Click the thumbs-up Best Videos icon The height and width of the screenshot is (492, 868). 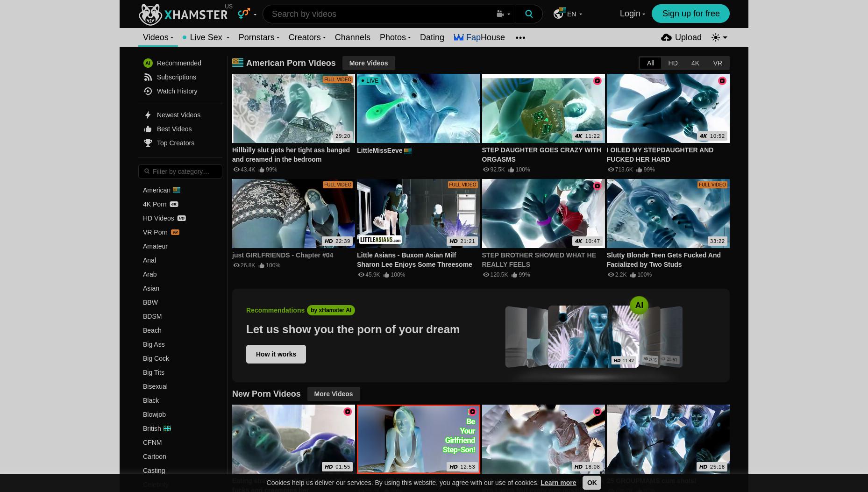[148, 129]
